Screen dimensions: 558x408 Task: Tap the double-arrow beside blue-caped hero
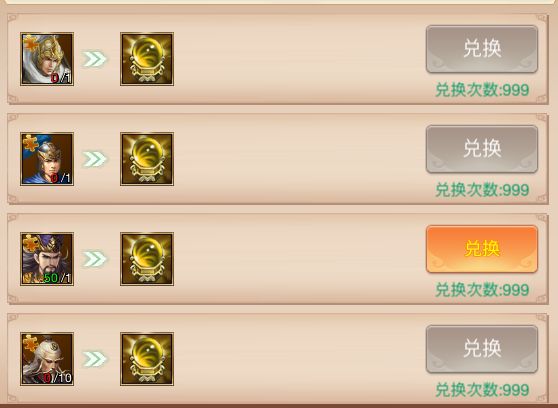pyautogui.click(x=94, y=159)
